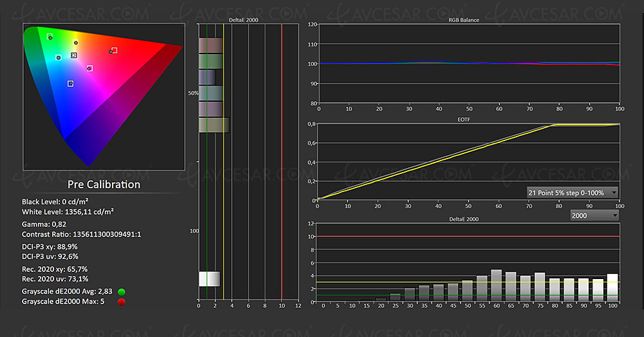Click the red color bar in DeltaE chart
Viewport: 644px width, 337px height.
coord(211,45)
